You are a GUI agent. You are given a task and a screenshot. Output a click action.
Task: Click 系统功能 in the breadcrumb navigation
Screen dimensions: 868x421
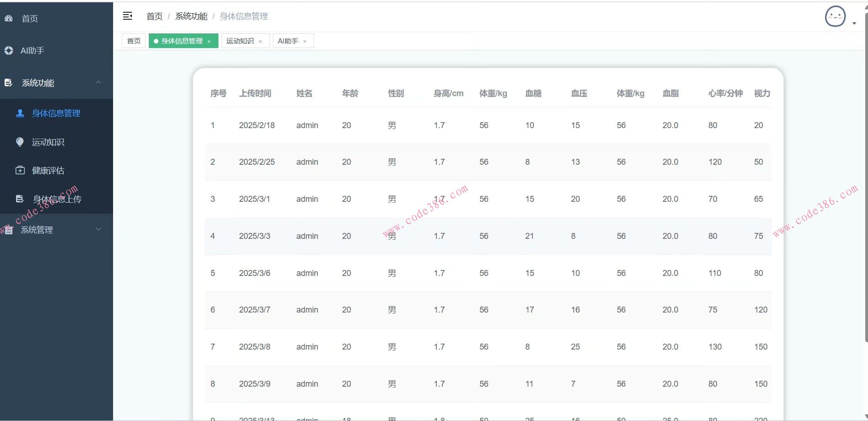tap(191, 16)
